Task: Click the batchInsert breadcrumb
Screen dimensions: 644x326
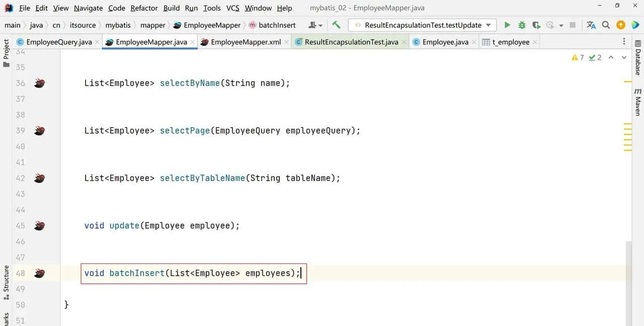Action: [277, 25]
